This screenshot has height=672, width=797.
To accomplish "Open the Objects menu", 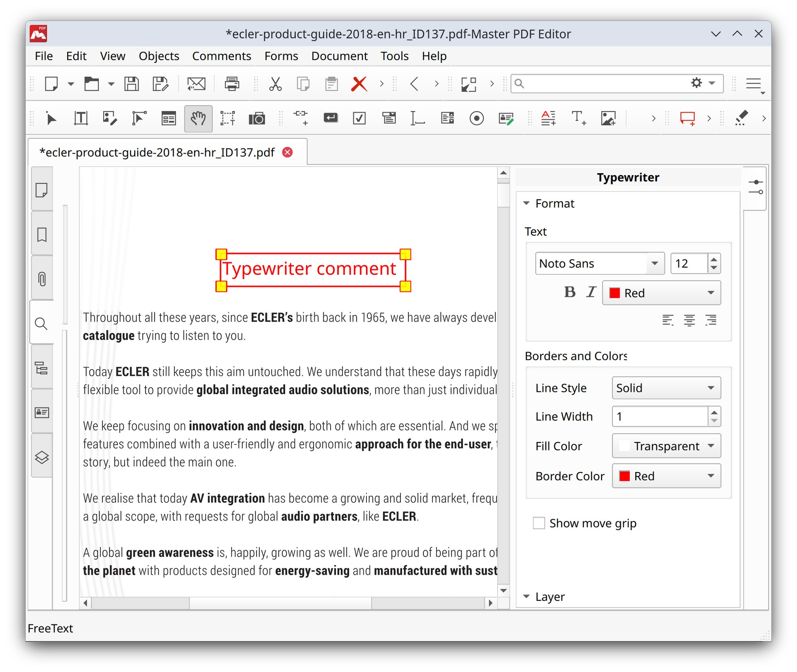I will pos(158,56).
